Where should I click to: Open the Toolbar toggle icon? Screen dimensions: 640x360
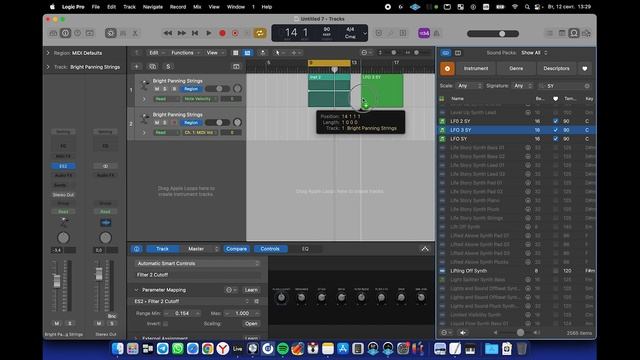(90, 33)
